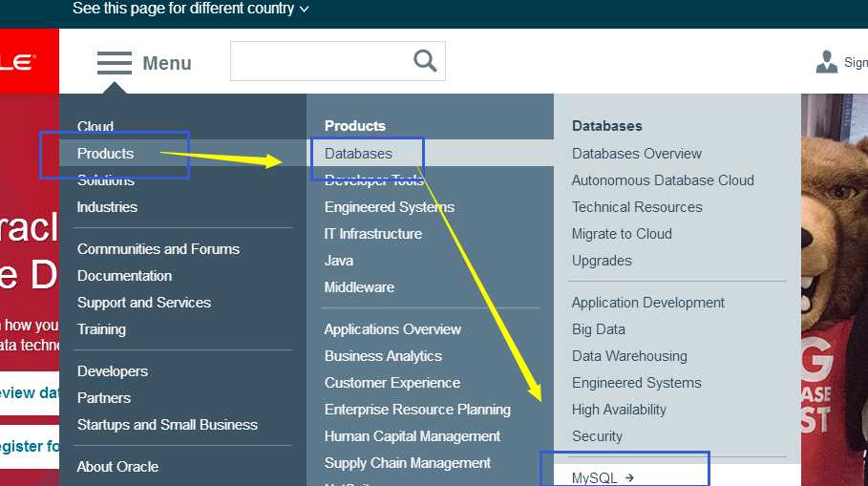Open Supply Chain Management
868x486 pixels.
408,463
